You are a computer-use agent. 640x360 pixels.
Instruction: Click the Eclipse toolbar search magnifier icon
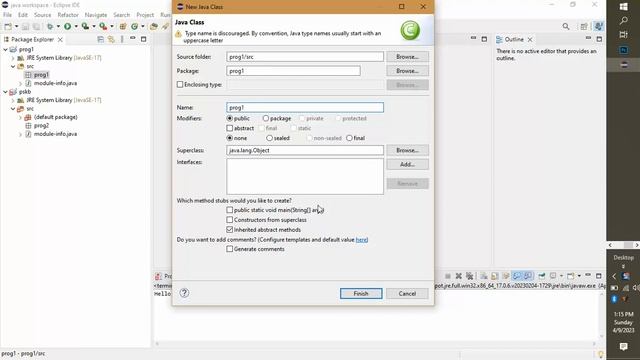click(566, 26)
